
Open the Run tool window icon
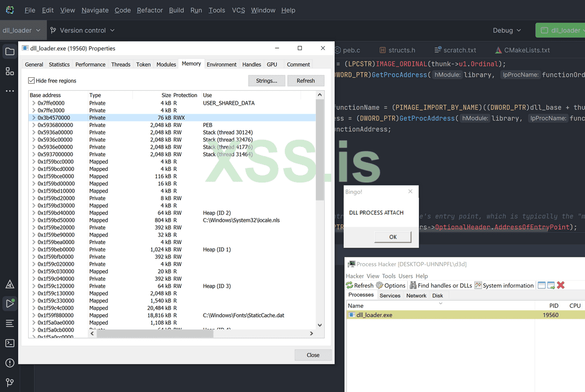tap(9, 303)
